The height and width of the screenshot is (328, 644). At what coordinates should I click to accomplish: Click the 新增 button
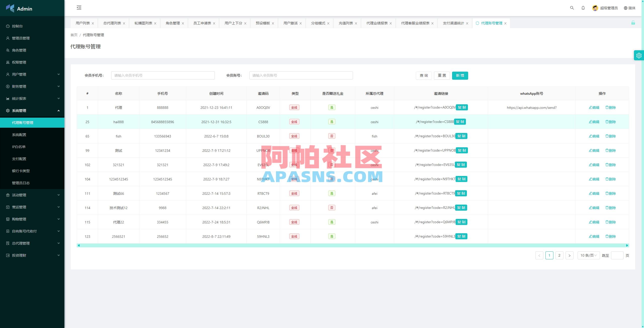(460, 75)
